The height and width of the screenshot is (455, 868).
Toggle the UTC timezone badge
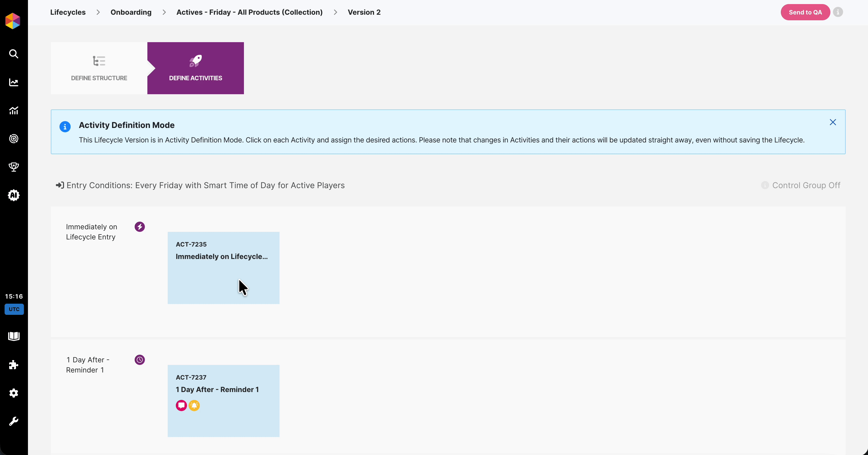point(14,309)
